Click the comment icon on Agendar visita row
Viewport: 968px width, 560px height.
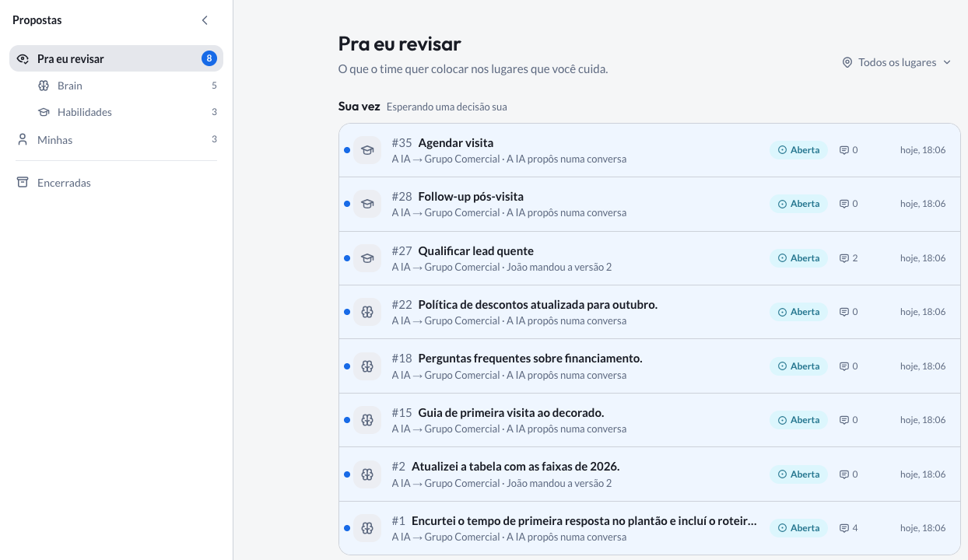pyautogui.click(x=843, y=150)
